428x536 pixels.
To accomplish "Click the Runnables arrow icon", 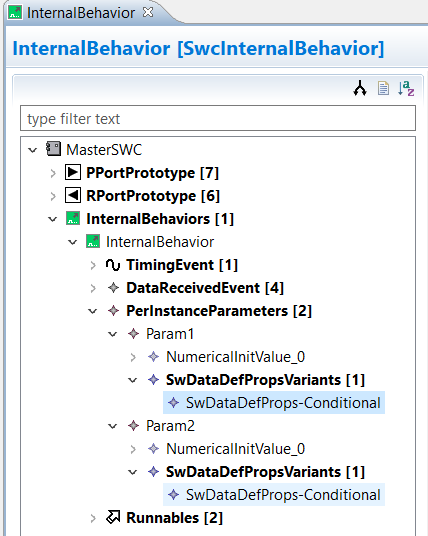I will tap(113, 518).
